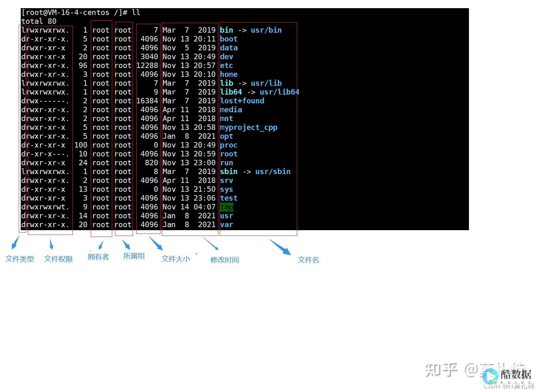539x392 pixels.
Task: Click the label '文件类型'
Action: pos(20,259)
